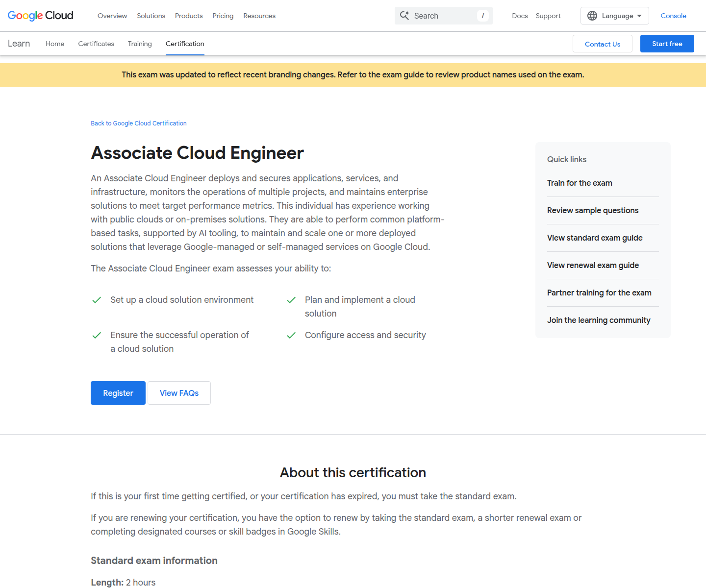The image size is (706, 588).
Task: Select the Certification tab
Action: click(185, 44)
